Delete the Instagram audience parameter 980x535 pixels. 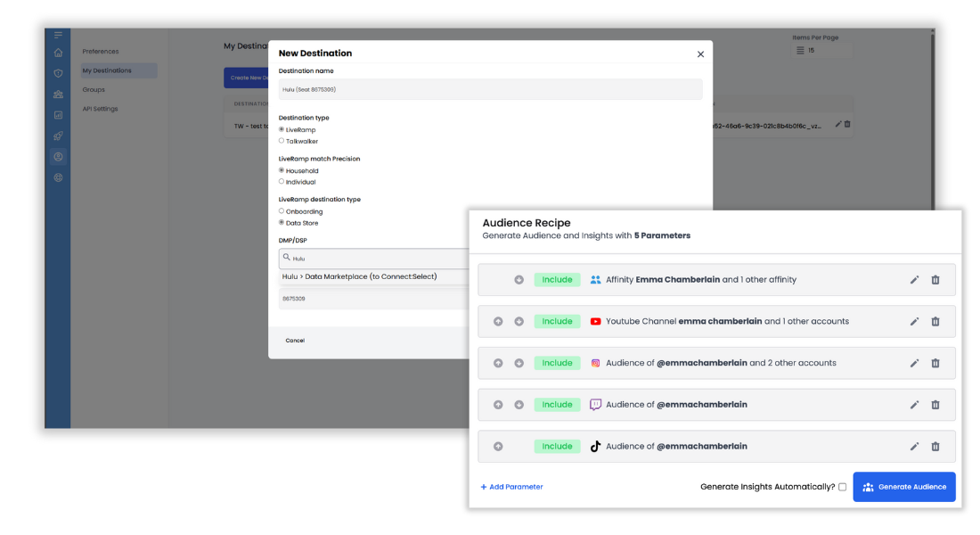(935, 363)
